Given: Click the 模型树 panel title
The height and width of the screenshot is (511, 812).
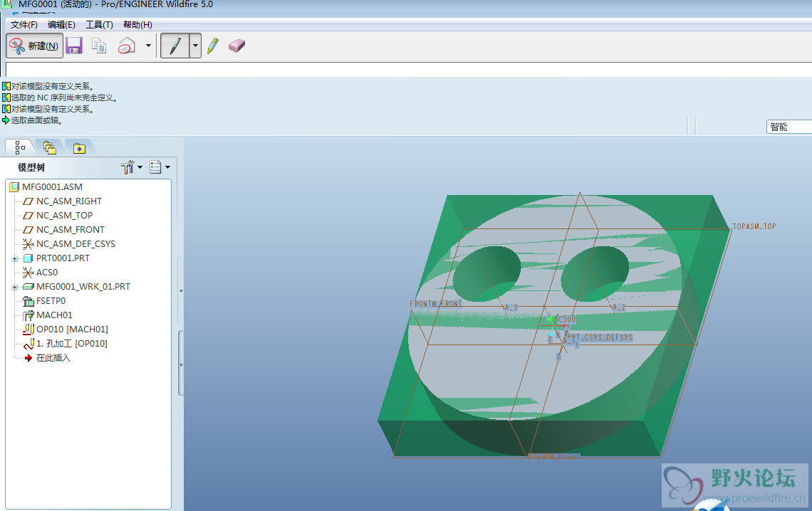Looking at the screenshot, I should 31,167.
